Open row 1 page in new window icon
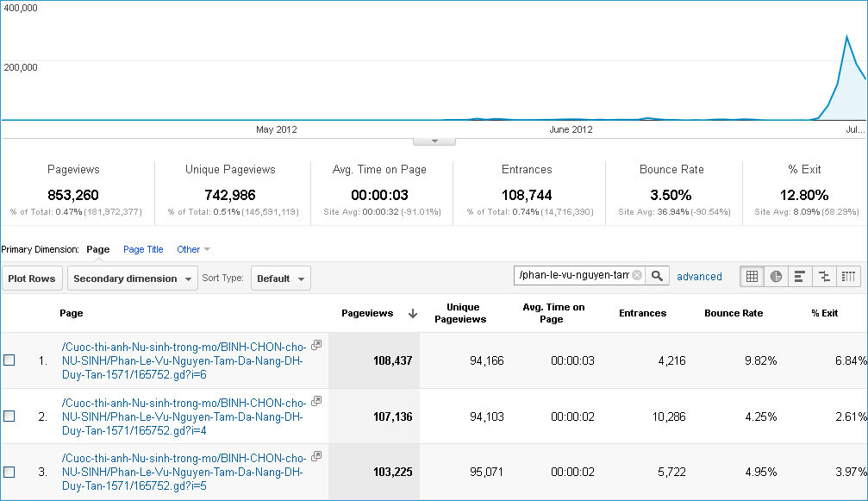Image resolution: width=868 pixels, height=501 pixels. click(316, 345)
